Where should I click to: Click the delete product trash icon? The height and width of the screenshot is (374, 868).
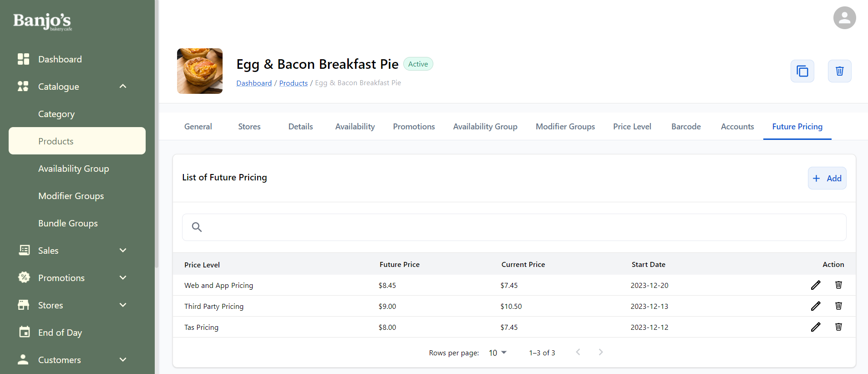coord(839,71)
